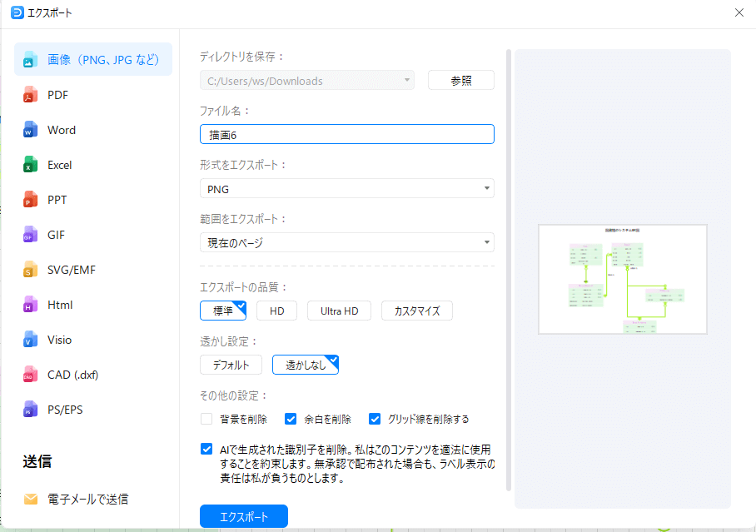756x532 pixels.
Task: Enable the 背景を削除 checkbox
Action: click(x=206, y=419)
